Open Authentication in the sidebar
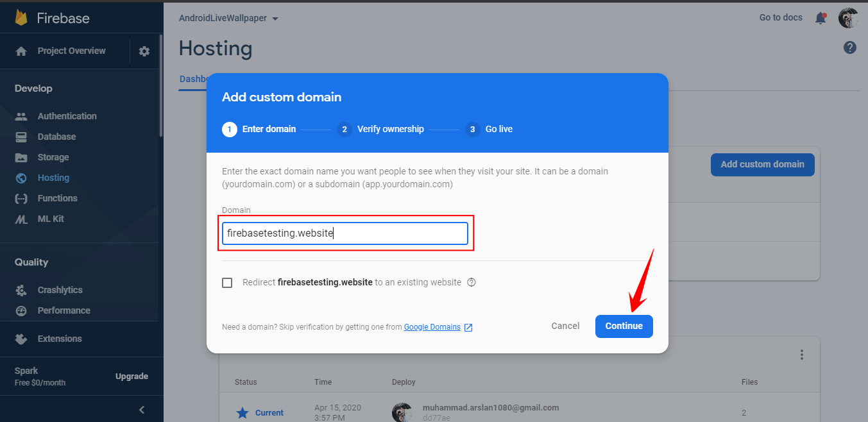Screen dimensions: 868x422 coord(67,117)
